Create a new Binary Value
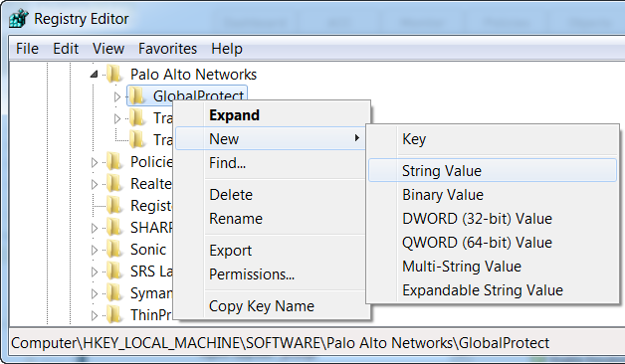The height and width of the screenshot is (364, 625). 493,195
